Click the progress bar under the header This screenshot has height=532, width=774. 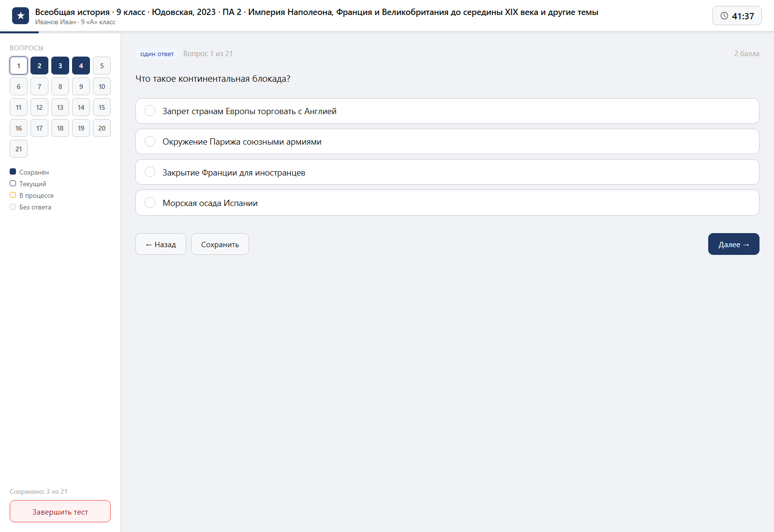click(387, 32)
